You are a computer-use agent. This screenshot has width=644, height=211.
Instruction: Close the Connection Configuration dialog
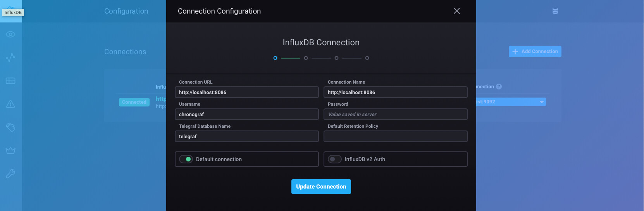click(x=457, y=11)
